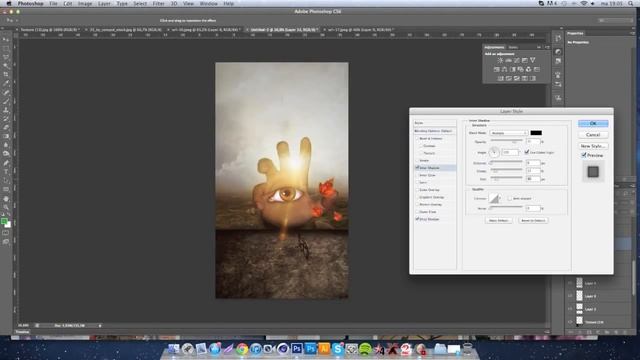Add a Black & White adjustment

point(513,69)
